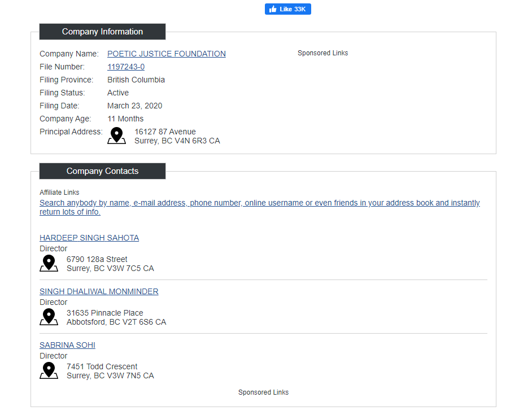Open the SABRINA SOHI contact link

coord(67,345)
